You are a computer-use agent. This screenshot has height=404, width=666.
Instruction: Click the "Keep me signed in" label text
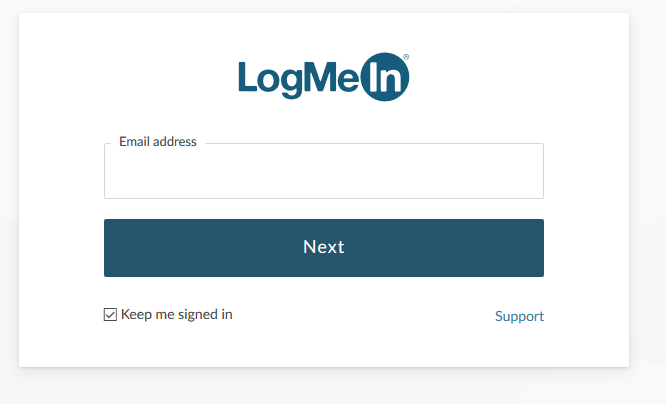coord(177,314)
